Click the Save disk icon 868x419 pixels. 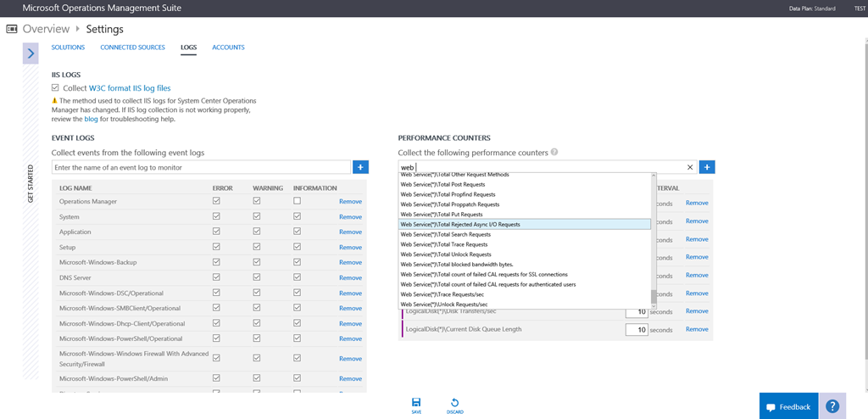pos(415,403)
